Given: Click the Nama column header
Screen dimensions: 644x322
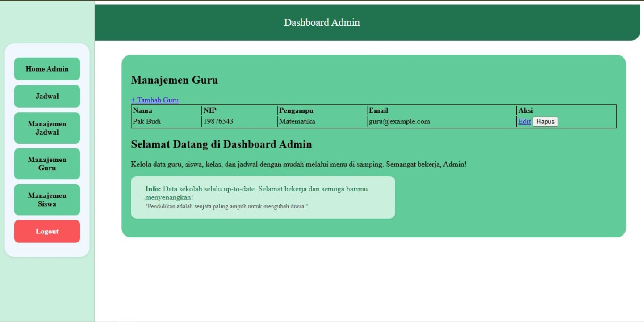Looking at the screenshot, I should click(x=142, y=110).
